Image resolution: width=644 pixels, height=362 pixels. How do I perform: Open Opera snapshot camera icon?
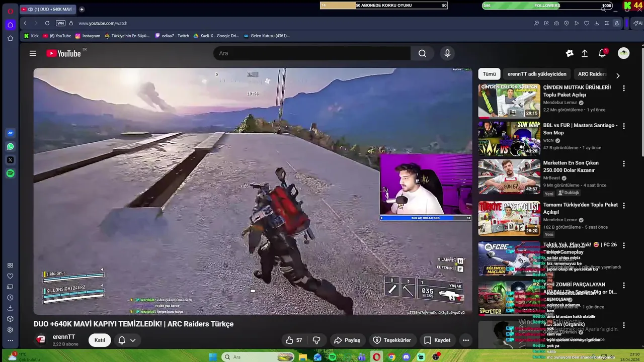tap(556, 23)
